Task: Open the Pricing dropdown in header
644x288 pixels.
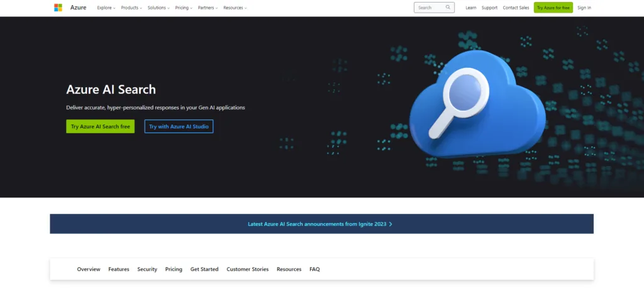Action: tap(184, 8)
